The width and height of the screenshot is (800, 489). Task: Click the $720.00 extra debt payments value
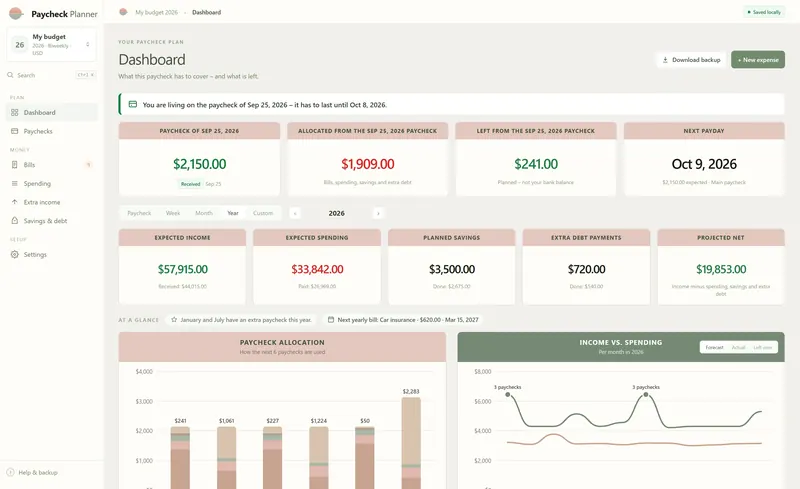(x=586, y=269)
